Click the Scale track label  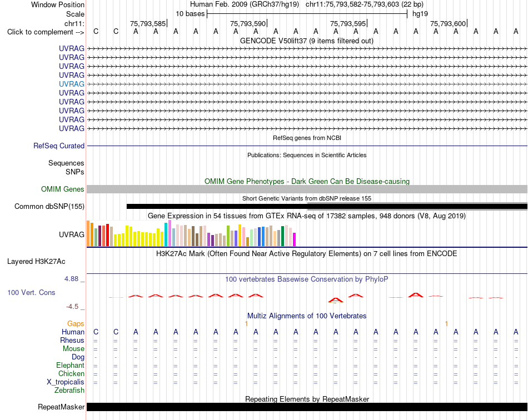pos(75,14)
